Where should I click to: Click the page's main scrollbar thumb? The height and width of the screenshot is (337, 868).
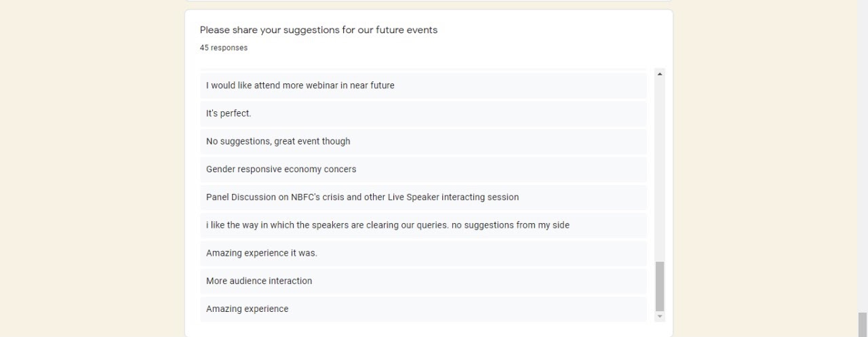(863, 324)
